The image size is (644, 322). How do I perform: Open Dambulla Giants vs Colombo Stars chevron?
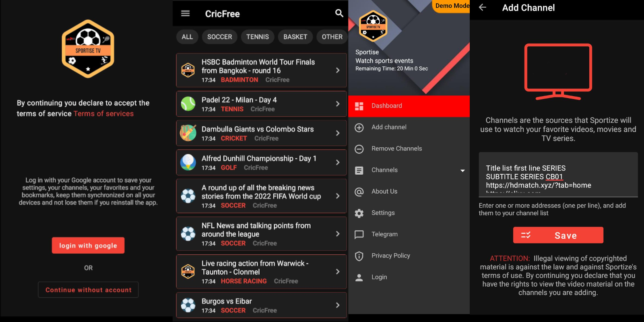(x=338, y=133)
